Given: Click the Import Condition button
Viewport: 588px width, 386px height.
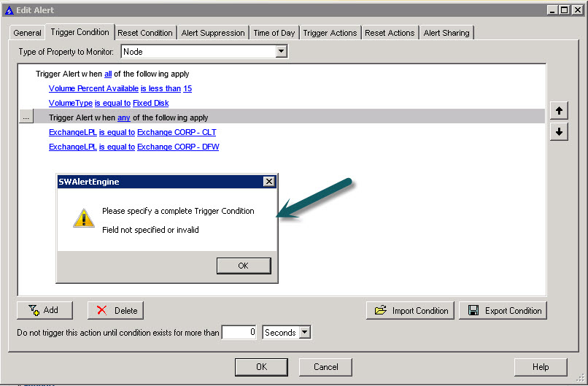Looking at the screenshot, I should (410, 310).
